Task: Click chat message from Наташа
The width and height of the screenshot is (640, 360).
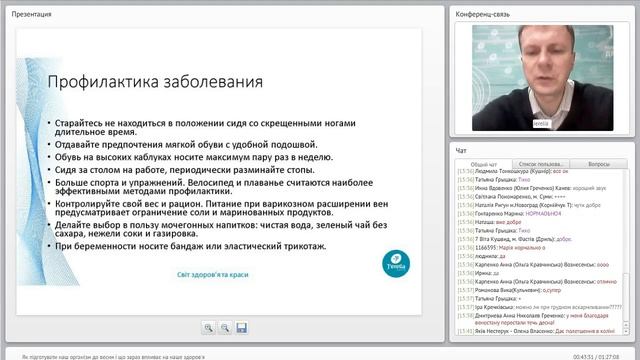Action: click(x=489, y=222)
